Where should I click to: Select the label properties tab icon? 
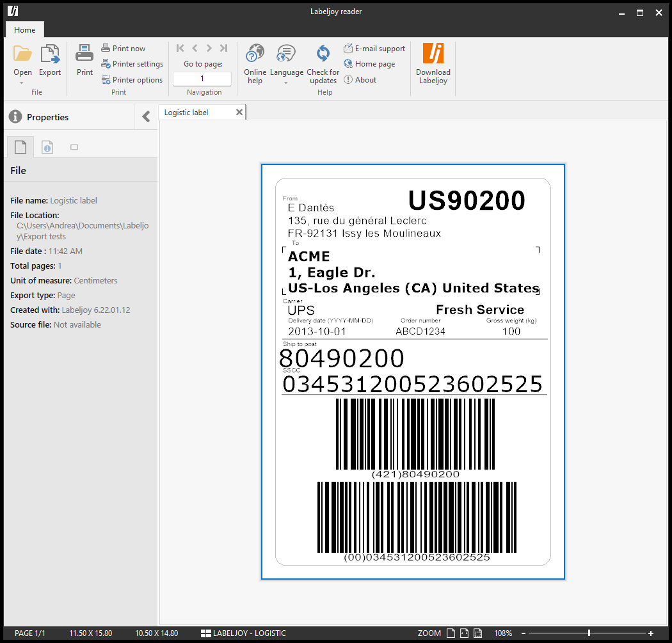tap(74, 147)
